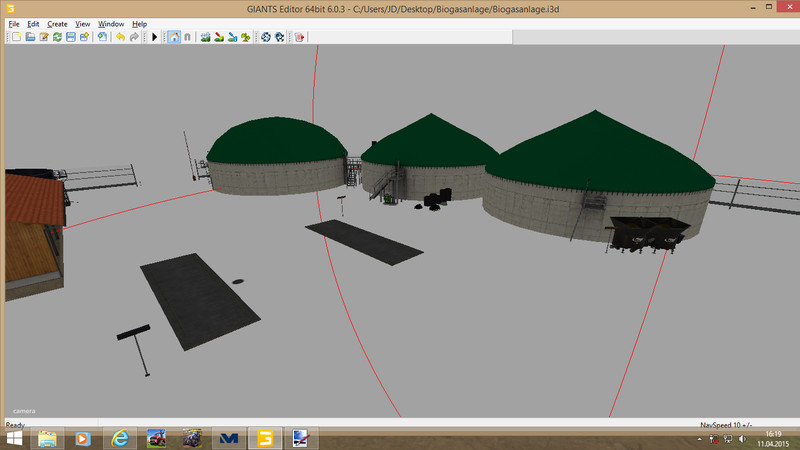
Task: Expand the Window menu
Action: 111,23
